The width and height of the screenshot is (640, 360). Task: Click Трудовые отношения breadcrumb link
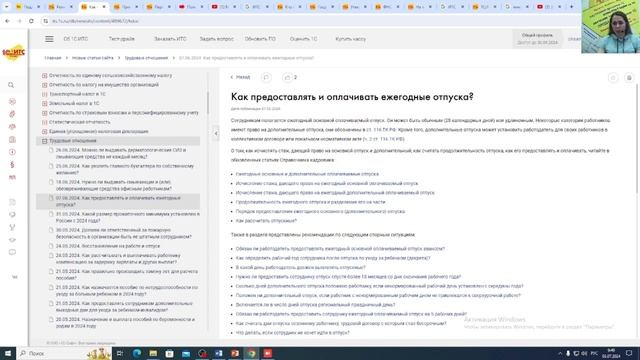[146, 58]
